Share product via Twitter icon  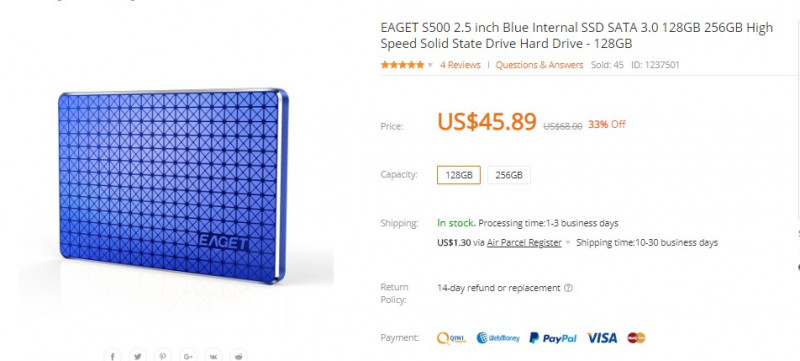click(x=138, y=356)
